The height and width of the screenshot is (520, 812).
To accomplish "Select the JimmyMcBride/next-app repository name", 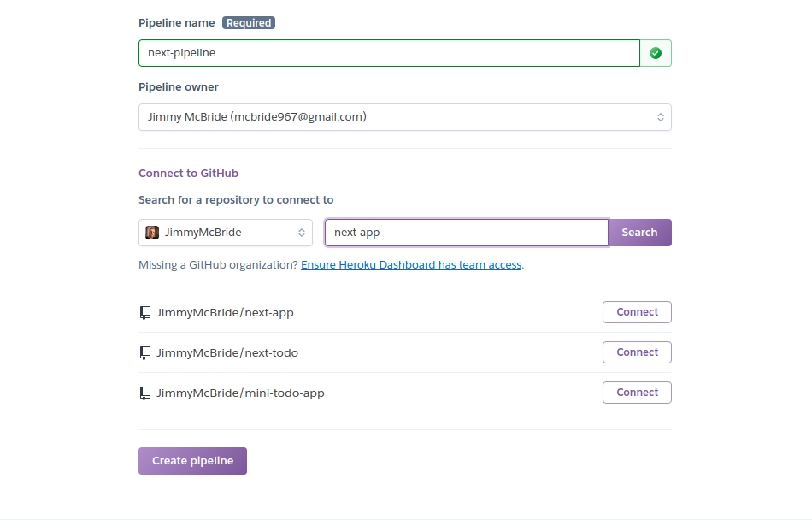I will coord(225,313).
